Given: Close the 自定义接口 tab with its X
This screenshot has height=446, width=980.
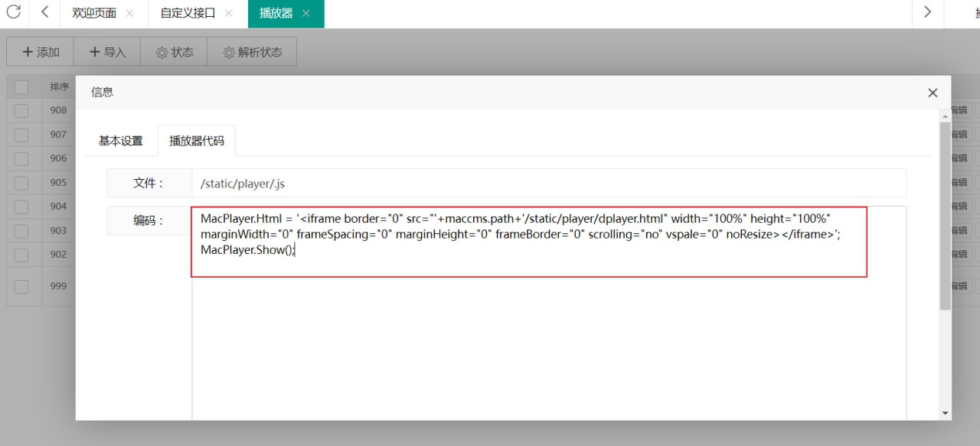Looking at the screenshot, I should (228, 14).
